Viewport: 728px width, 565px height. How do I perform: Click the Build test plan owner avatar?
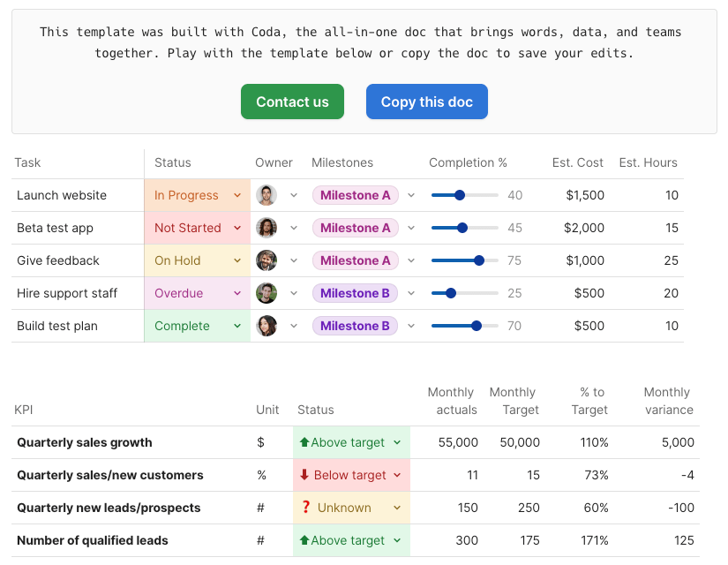266,326
